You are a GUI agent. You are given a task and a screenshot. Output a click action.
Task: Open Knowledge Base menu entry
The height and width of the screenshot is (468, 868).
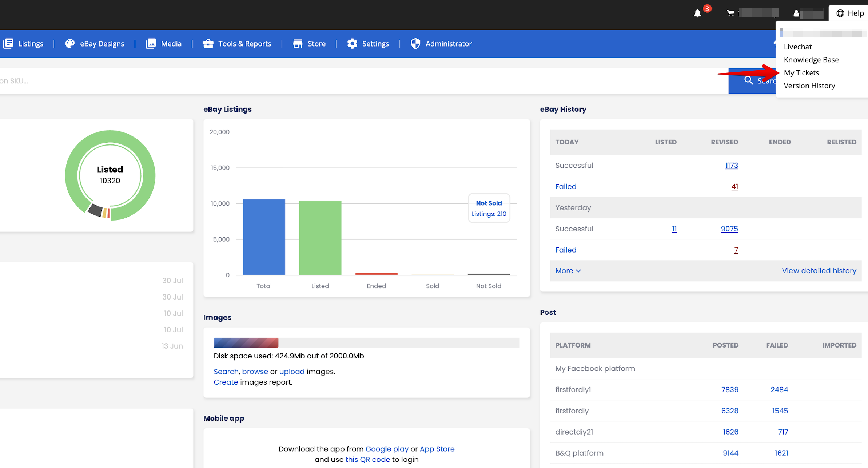click(x=811, y=60)
